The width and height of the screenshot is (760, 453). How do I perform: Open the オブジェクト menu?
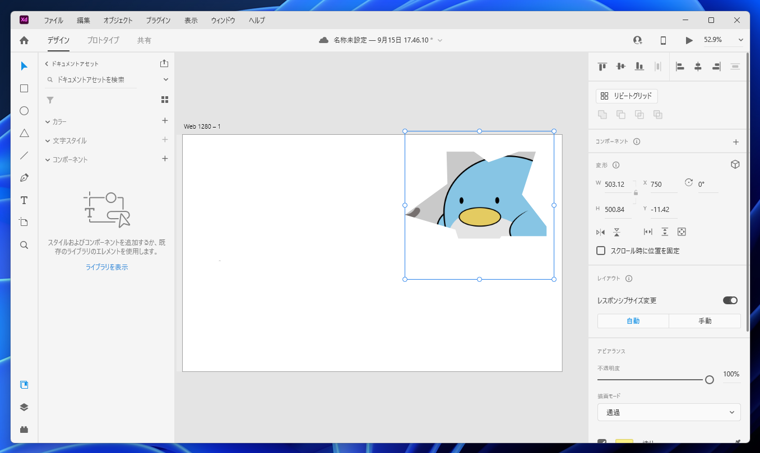118,20
